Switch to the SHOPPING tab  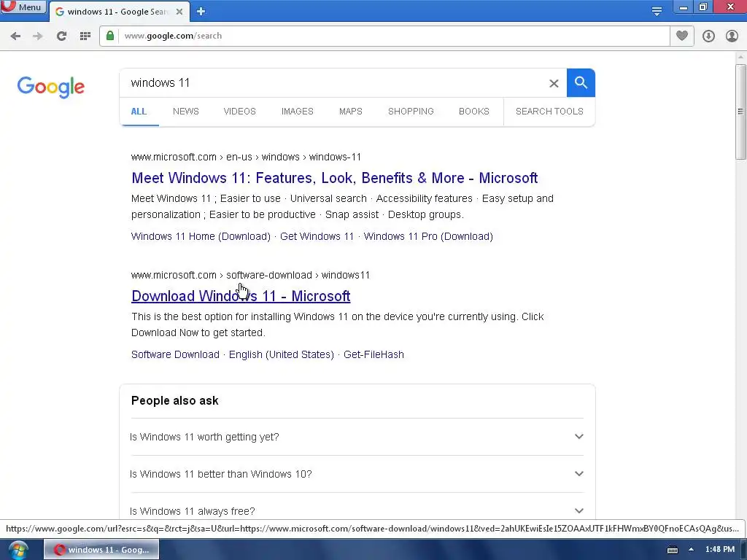[x=411, y=112]
